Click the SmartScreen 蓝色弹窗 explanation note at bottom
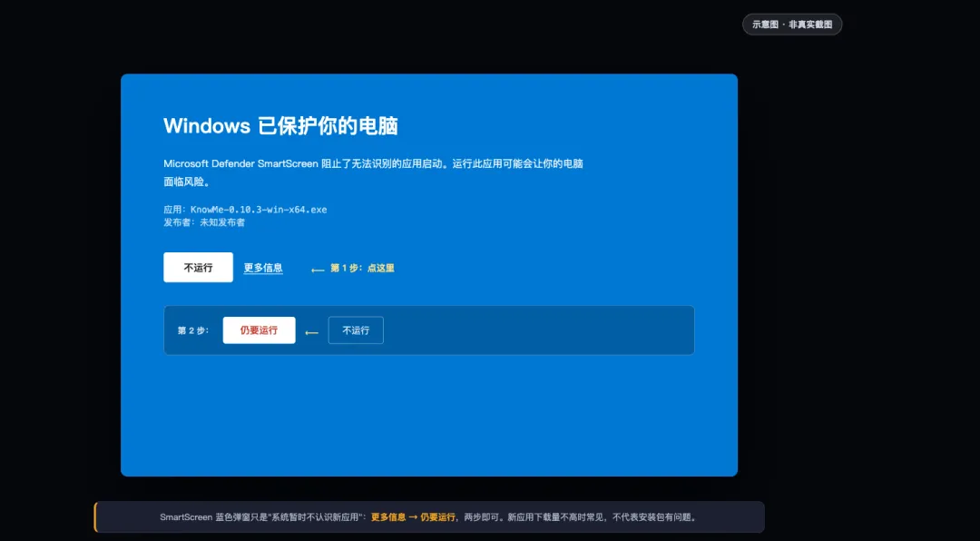Image resolution: width=980 pixels, height=541 pixels. click(x=428, y=517)
